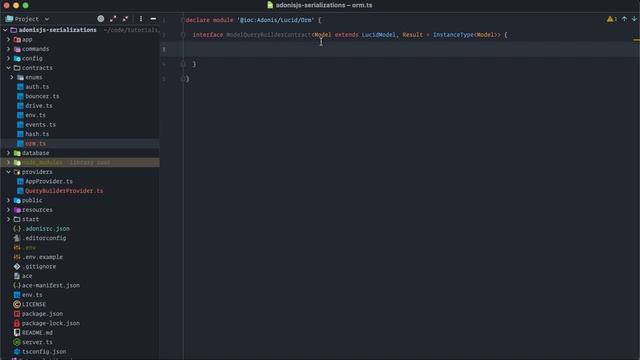Image resolution: width=640 pixels, height=360 pixels.
Task: Open ace-manifest.json file
Action: pos(51,285)
